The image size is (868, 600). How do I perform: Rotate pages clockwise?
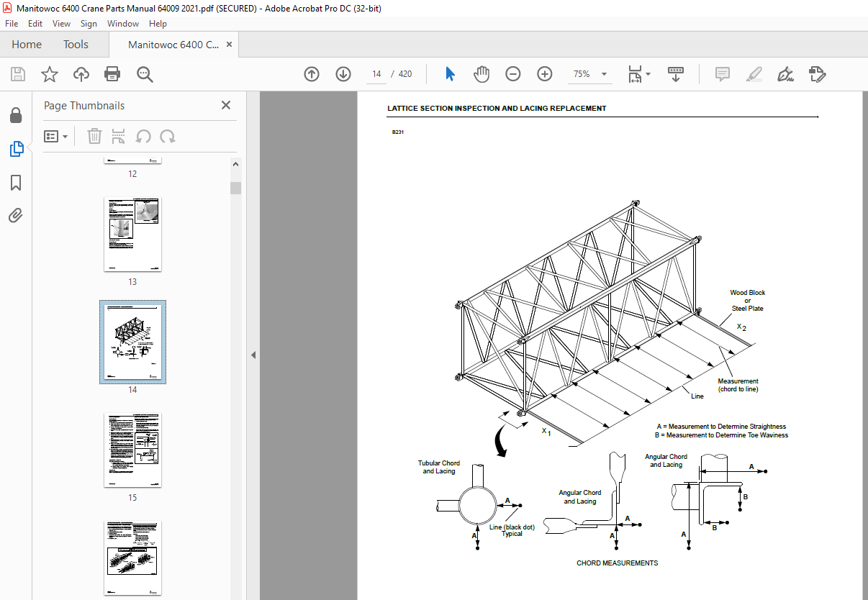(x=168, y=136)
